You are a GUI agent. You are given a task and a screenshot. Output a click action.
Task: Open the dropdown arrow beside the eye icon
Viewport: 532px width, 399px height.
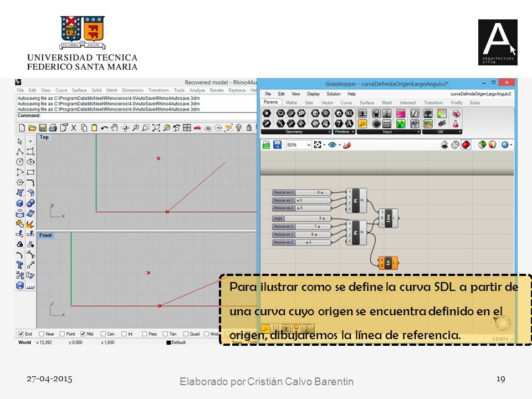pyautogui.click(x=340, y=145)
